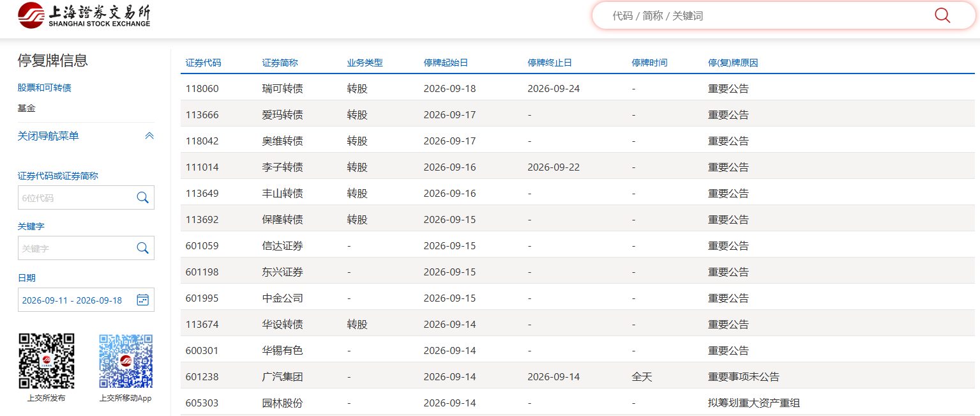Viewport: 980px width, 416px height.
Task: Click security code 600301
Action: [202, 351]
